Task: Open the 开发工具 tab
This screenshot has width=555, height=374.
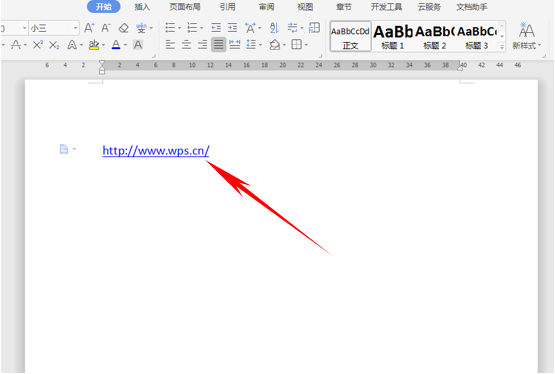Action: click(386, 7)
